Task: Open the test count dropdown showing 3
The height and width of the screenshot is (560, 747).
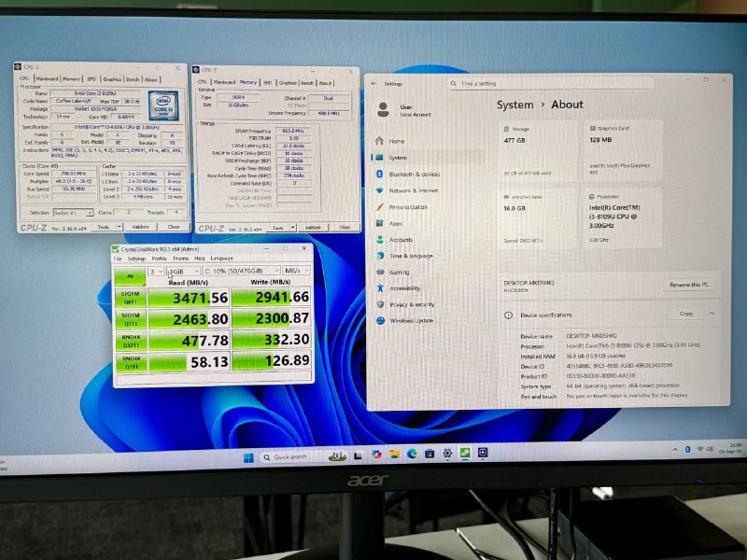Action: pyautogui.click(x=156, y=272)
